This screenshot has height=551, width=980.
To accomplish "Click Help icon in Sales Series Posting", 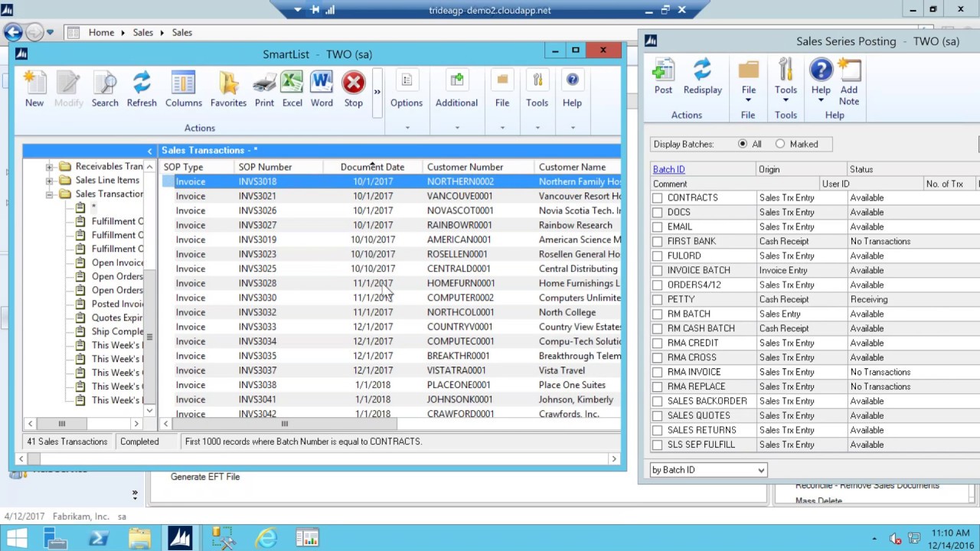I will [821, 70].
